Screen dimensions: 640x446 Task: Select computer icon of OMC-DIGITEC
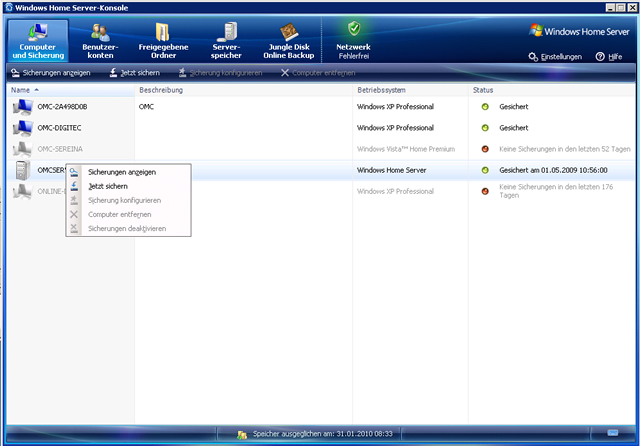[x=22, y=128]
